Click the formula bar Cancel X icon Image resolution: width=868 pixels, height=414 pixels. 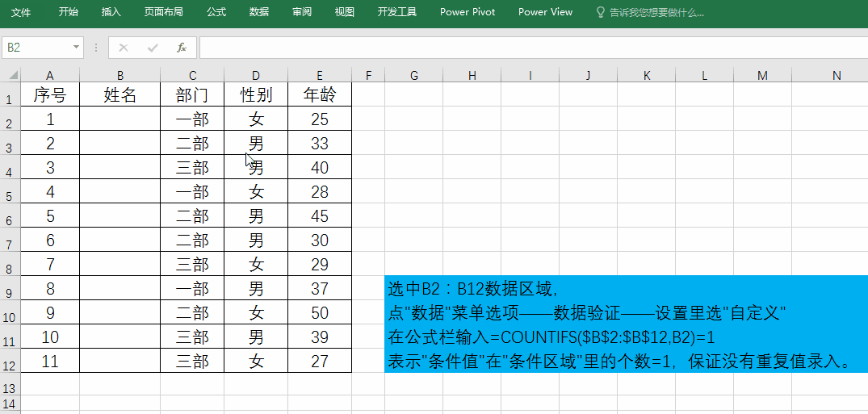click(124, 48)
